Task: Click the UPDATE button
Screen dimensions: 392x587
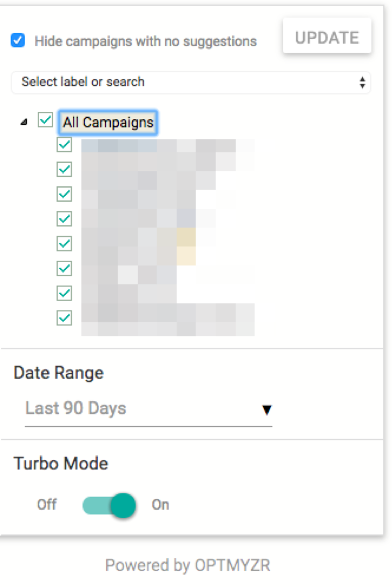Action: point(327,38)
